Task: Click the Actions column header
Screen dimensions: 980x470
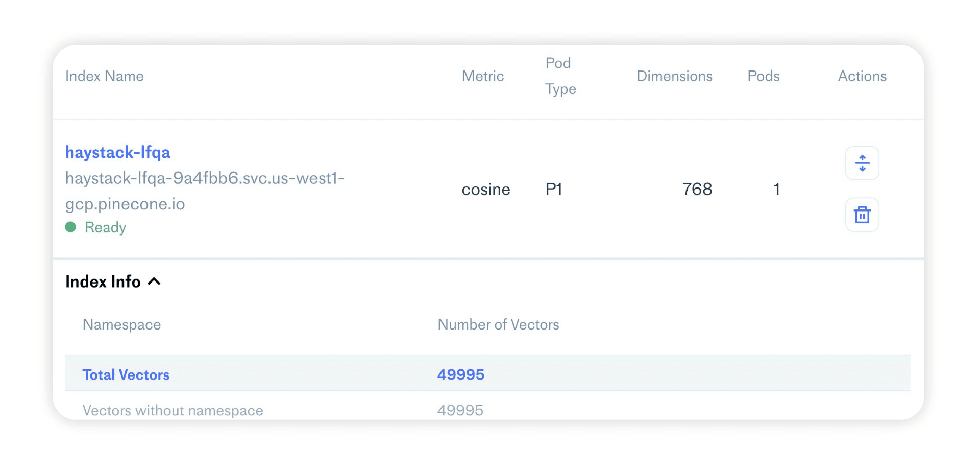Action: (x=862, y=76)
